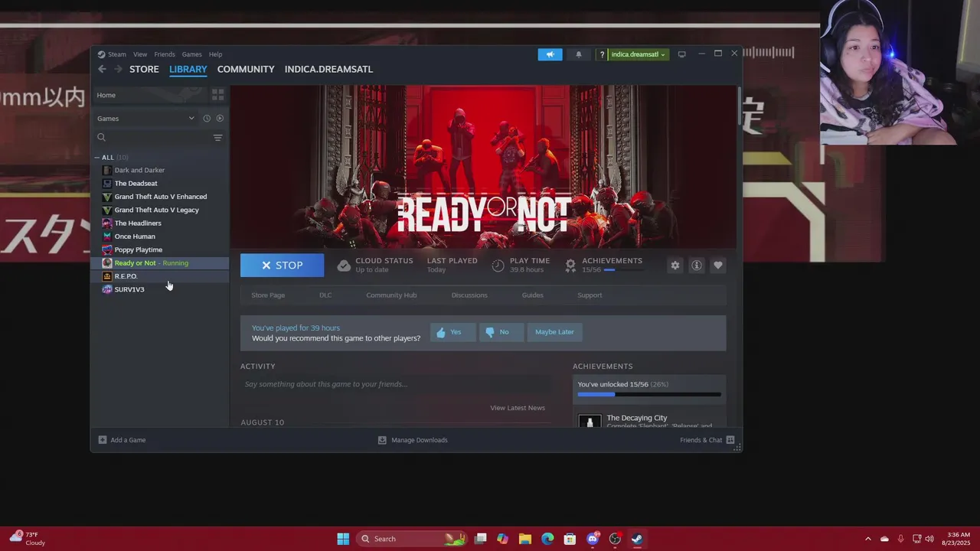Viewport: 980px width, 551px height.
Task: Click the question mark help icon
Action: [x=602, y=54]
